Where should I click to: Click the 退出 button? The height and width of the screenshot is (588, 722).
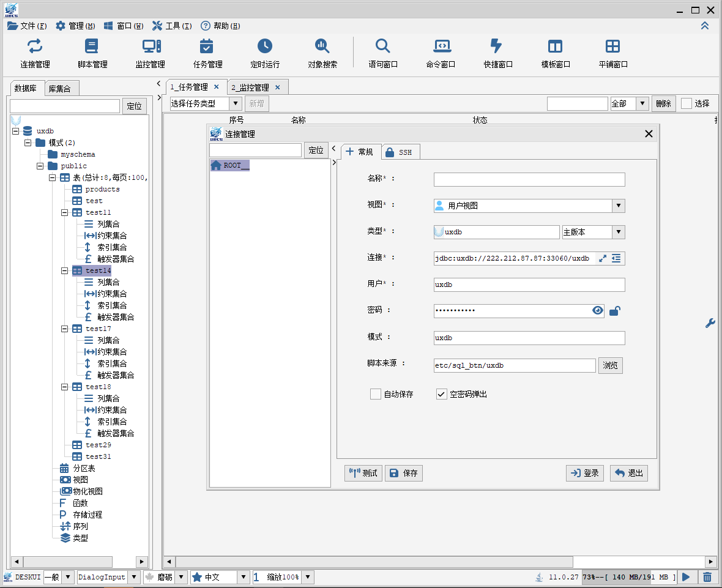click(x=629, y=473)
